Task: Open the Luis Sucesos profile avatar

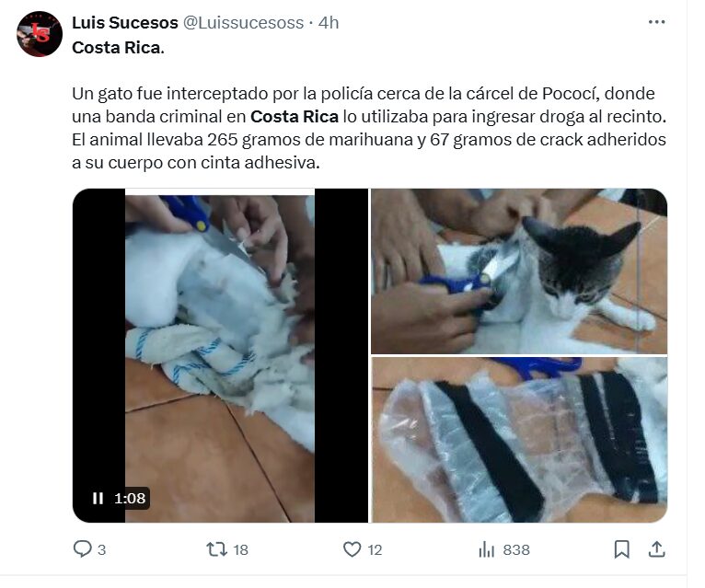Action: (x=40, y=34)
